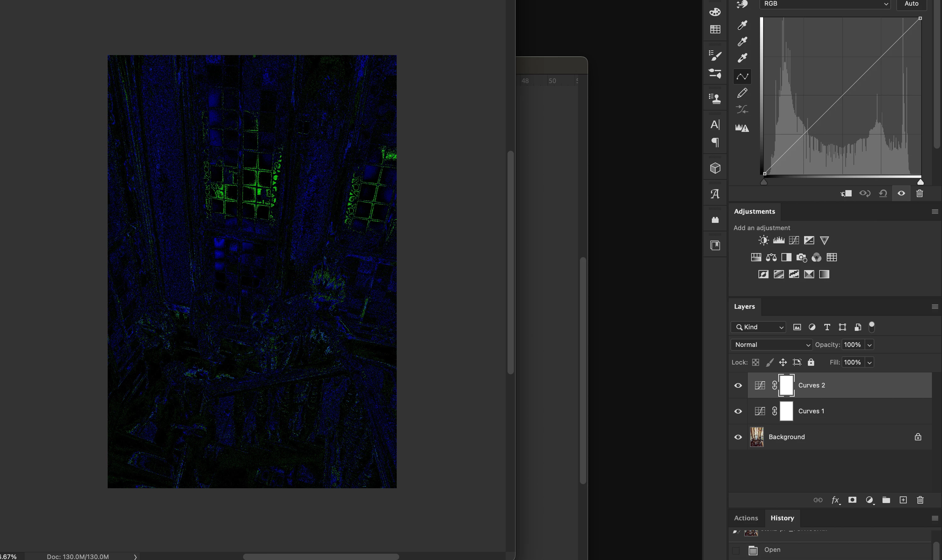Open the RGB channel dropdown

825,4
